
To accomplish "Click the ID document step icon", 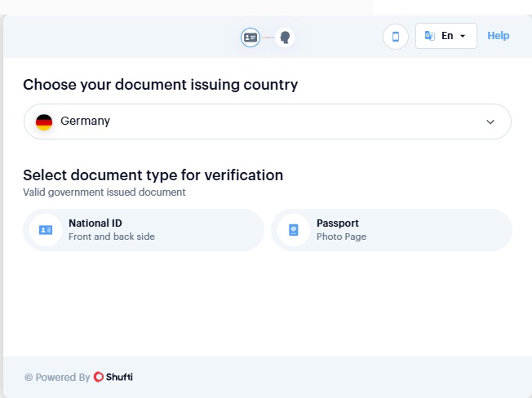I will [x=250, y=38].
